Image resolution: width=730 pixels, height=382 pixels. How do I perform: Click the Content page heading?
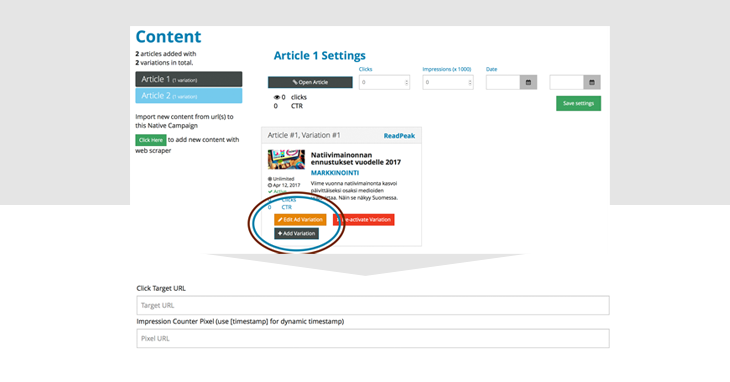(x=169, y=36)
